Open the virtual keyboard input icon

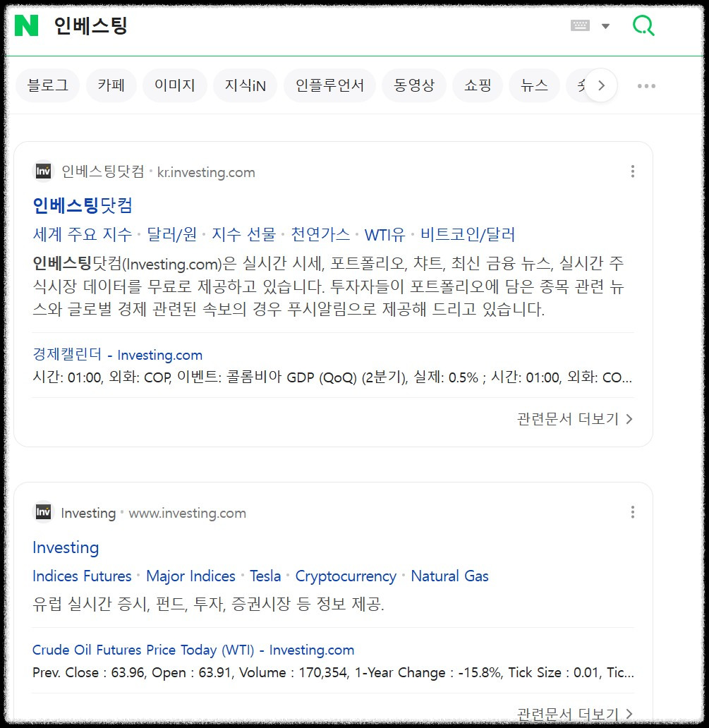click(580, 25)
